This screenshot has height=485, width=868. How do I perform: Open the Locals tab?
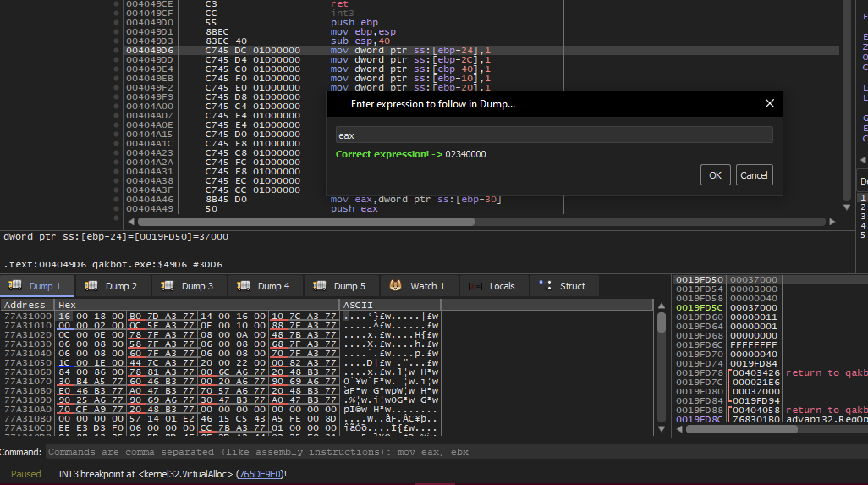[494, 286]
